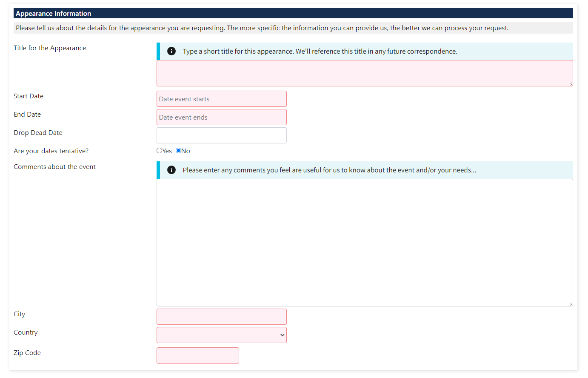This screenshot has width=588, height=378.
Task: Select the Yes radio for tentative dates
Action: 160,151
